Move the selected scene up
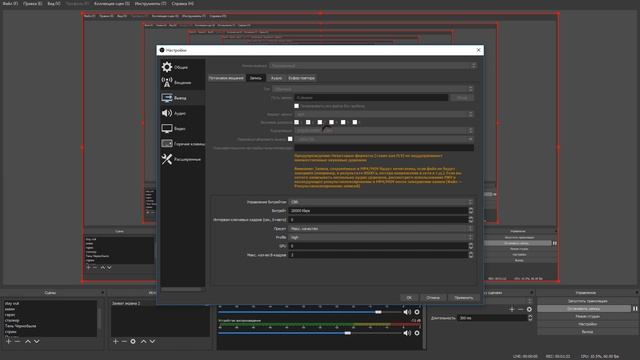640x360 pixels. click(28, 341)
